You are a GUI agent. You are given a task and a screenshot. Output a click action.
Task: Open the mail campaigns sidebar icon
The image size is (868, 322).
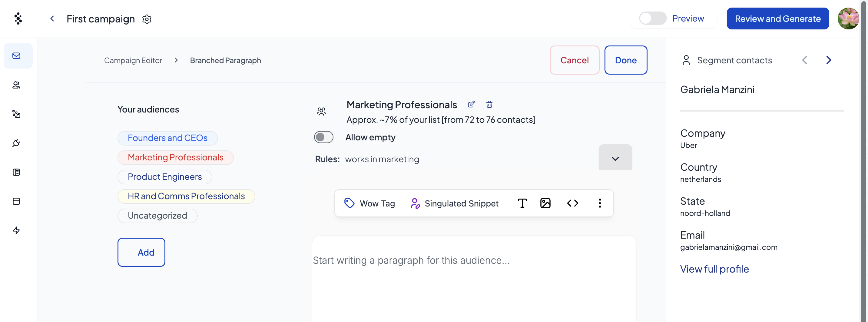click(17, 55)
